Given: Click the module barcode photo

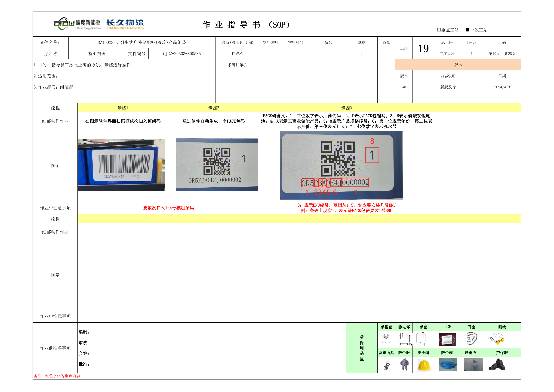Looking at the screenshot, I should pyautogui.click(x=121, y=165).
